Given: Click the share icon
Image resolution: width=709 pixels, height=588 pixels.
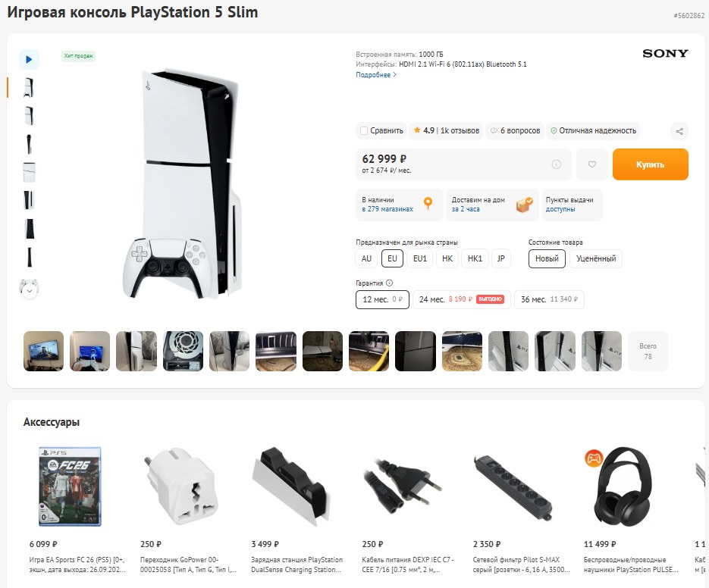Looking at the screenshot, I should (x=679, y=132).
